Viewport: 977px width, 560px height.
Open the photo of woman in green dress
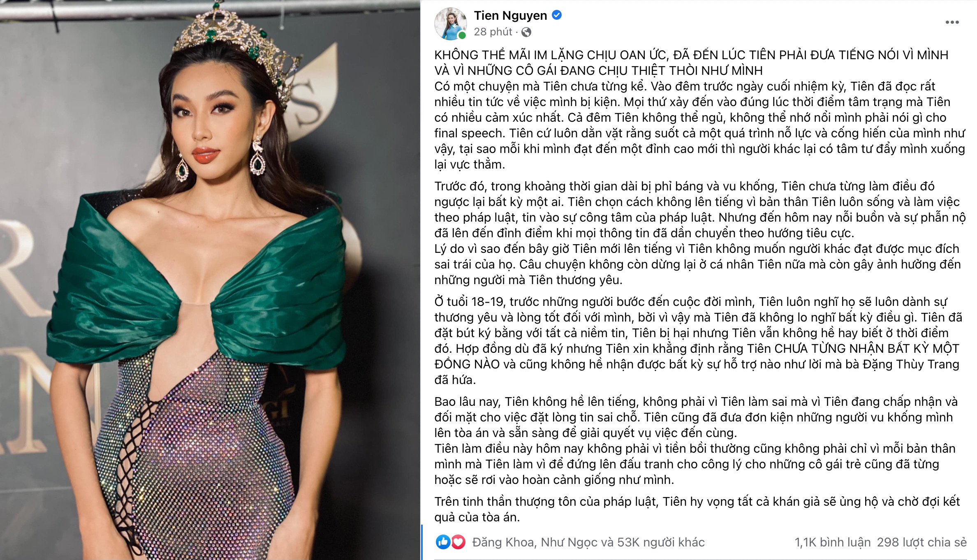click(x=210, y=280)
